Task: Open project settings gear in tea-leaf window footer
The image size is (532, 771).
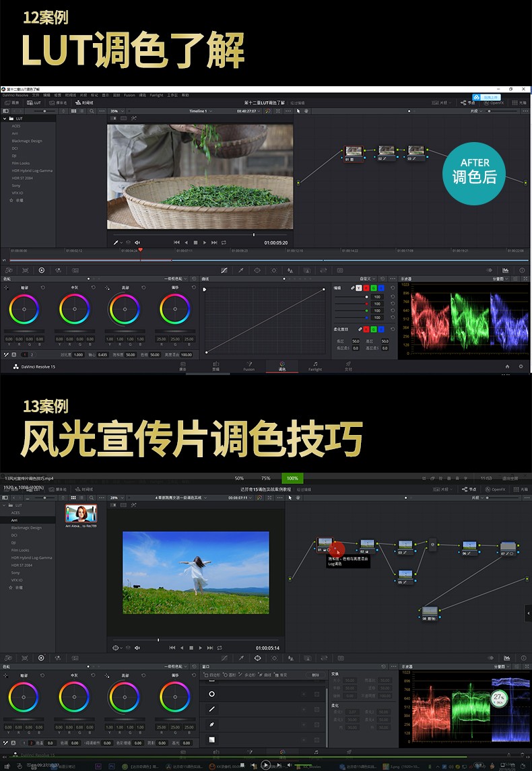Action: (x=521, y=367)
